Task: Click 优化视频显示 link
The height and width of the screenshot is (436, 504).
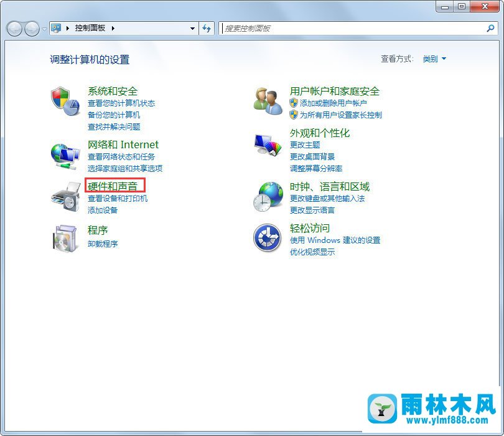Action: (312, 252)
